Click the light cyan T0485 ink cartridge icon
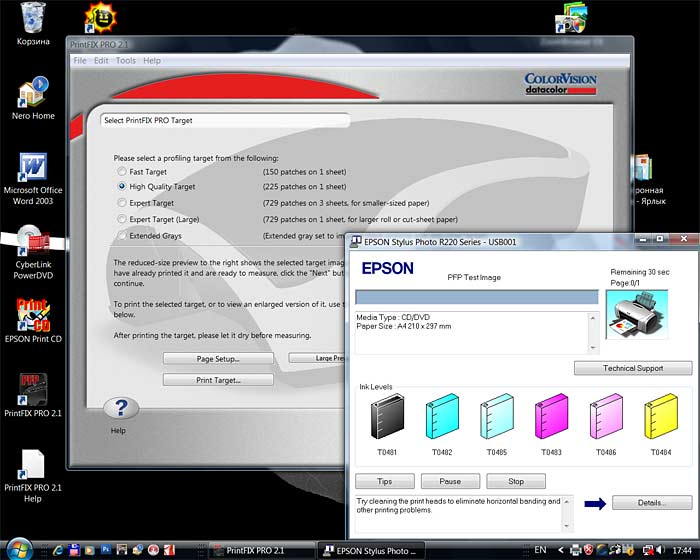The height and width of the screenshot is (560, 700). click(497, 416)
